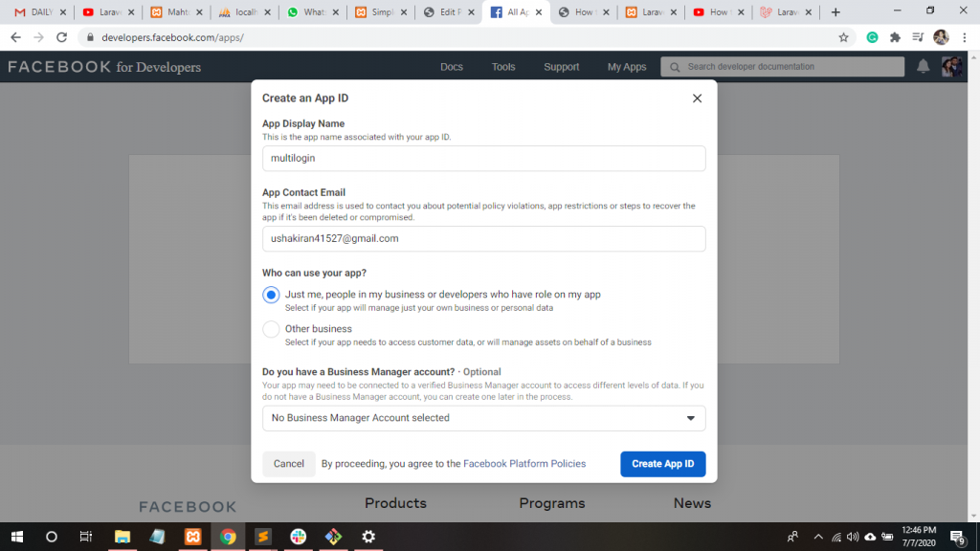Bookmark this page with the star
980x551 pixels.
pos(843,37)
